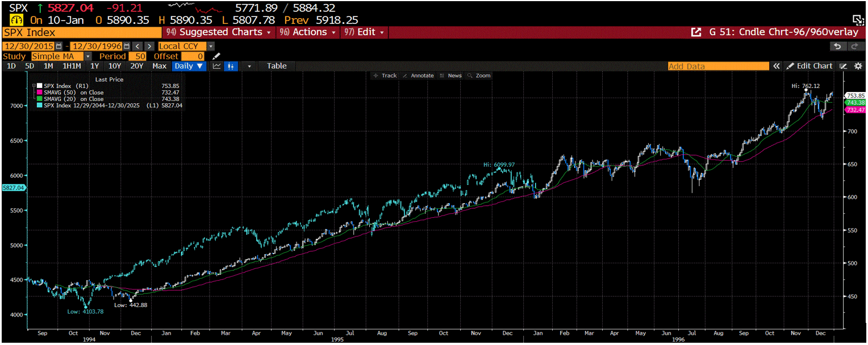Image resolution: width=868 pixels, height=345 pixels.
Task: Click the undo arrow icon
Action: [x=836, y=46]
